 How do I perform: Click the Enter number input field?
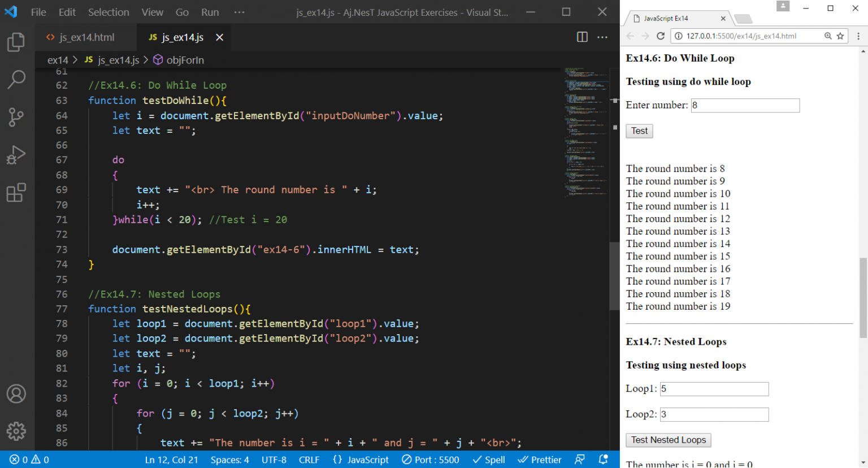pyautogui.click(x=745, y=106)
